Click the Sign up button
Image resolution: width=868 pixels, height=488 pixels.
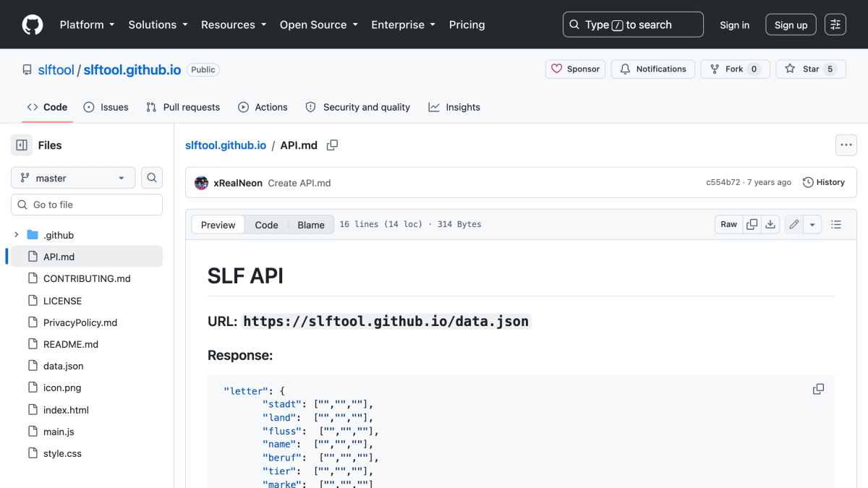point(791,25)
